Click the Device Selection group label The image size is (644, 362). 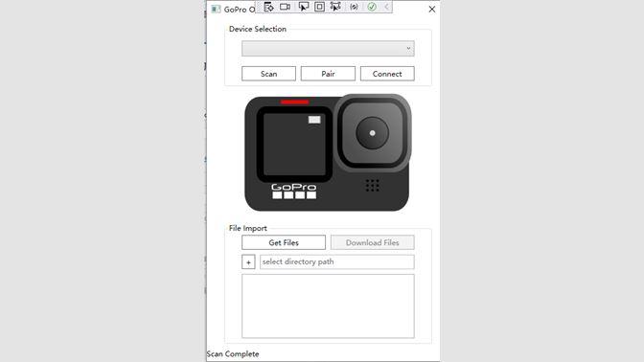258,29
